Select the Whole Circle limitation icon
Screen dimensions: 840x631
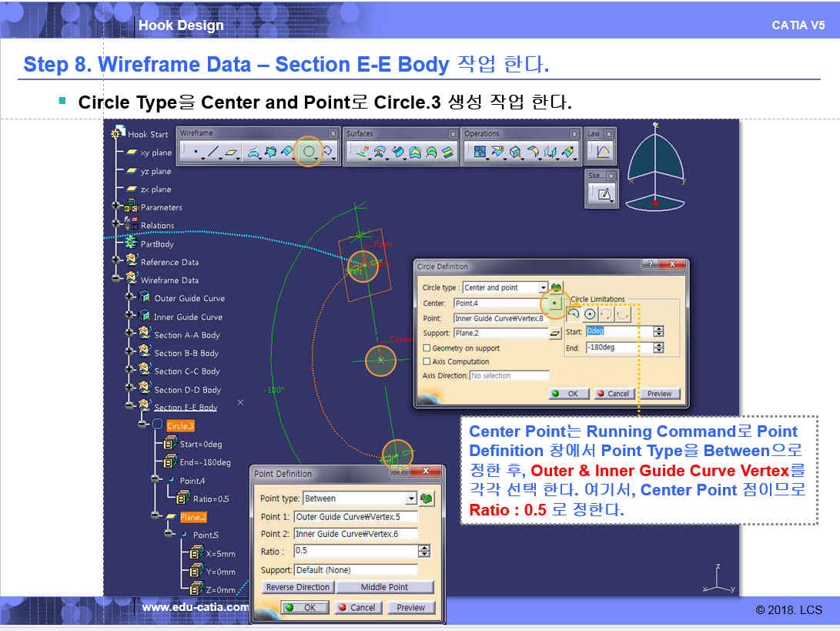(x=590, y=314)
